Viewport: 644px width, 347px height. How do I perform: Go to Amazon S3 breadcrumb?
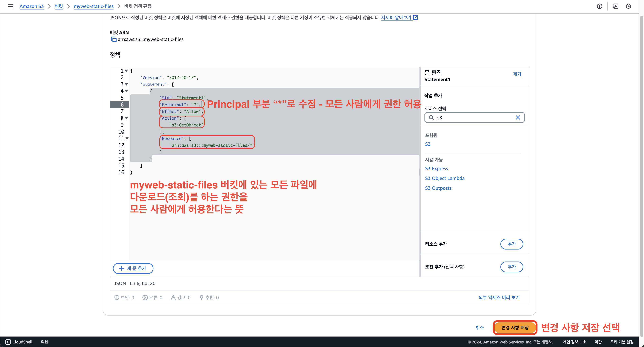coord(32,6)
